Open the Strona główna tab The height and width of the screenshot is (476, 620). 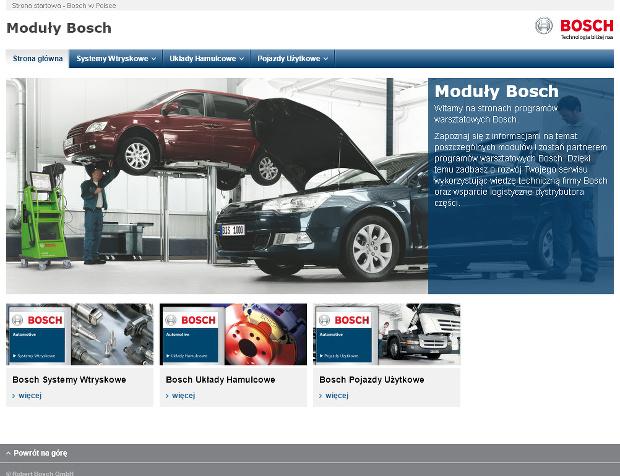(38, 59)
